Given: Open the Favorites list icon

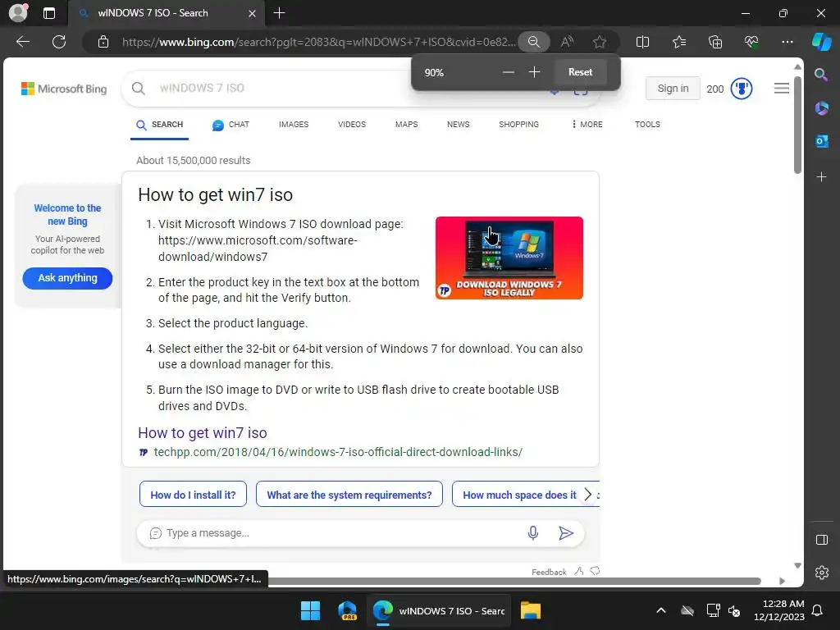Looking at the screenshot, I should tap(678, 42).
